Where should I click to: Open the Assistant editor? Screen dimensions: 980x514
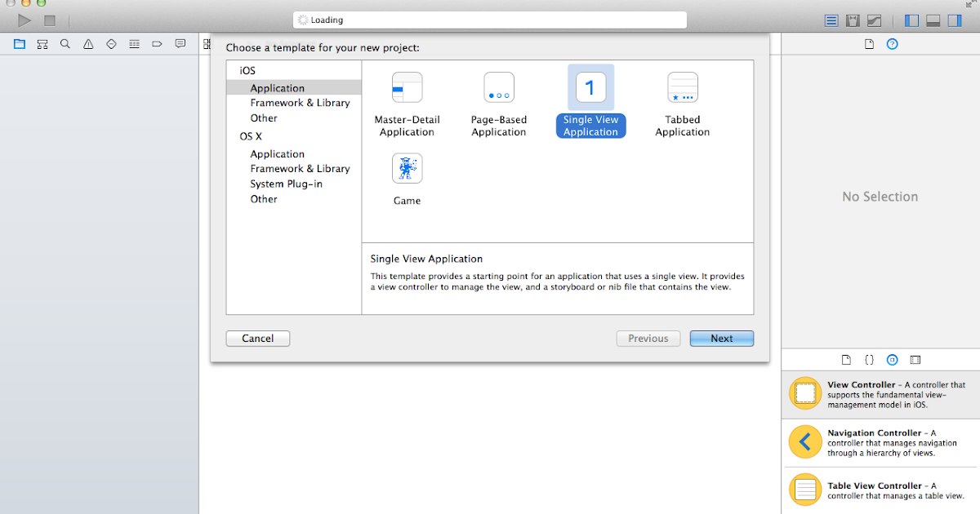click(852, 20)
